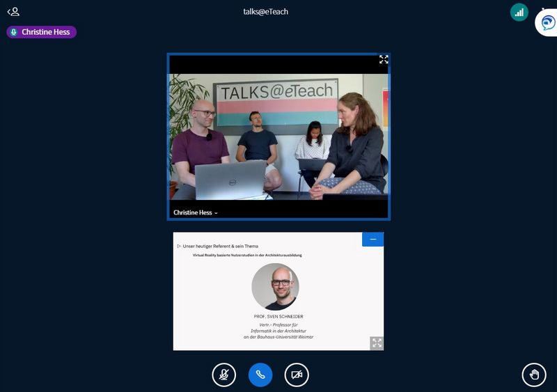Click 'an der Bauhaus-Universität Weimar' text
The image size is (557, 392).
[x=278, y=337]
